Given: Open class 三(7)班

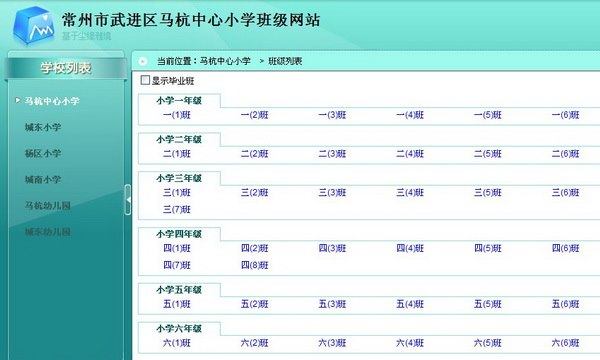Looking at the screenshot, I should 177,210.
